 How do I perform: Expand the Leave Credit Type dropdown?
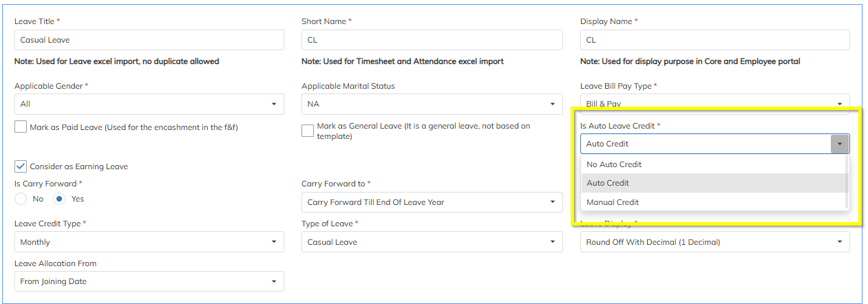point(149,242)
